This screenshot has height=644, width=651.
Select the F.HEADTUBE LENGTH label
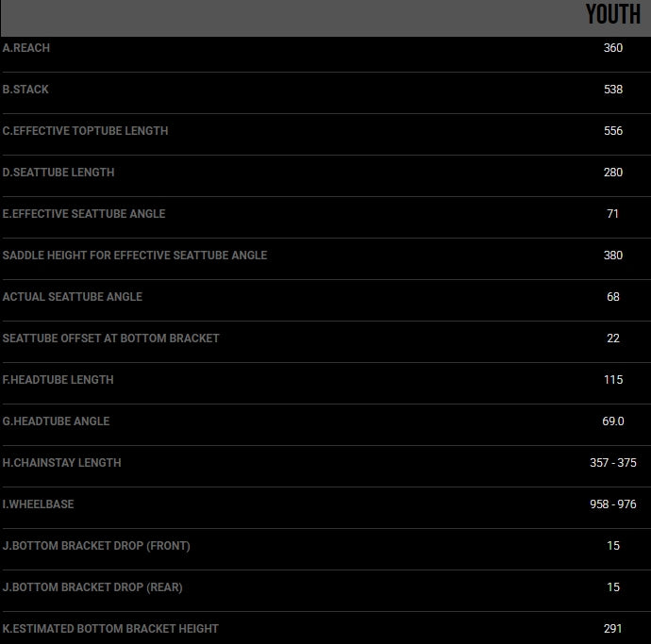coord(58,380)
